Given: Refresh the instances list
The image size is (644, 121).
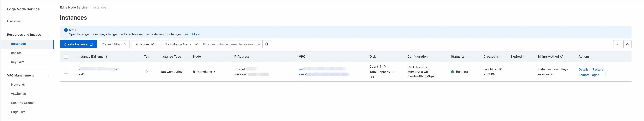Looking at the screenshot, I should [627, 44].
